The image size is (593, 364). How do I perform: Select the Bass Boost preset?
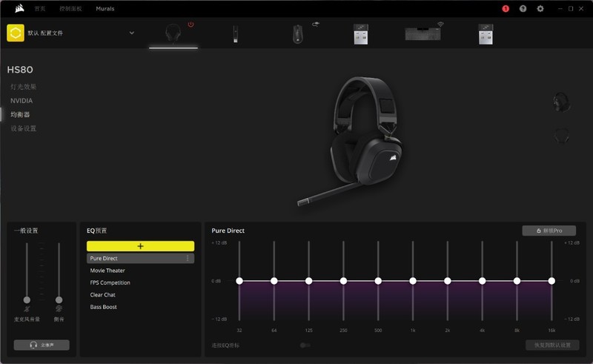[x=103, y=307]
